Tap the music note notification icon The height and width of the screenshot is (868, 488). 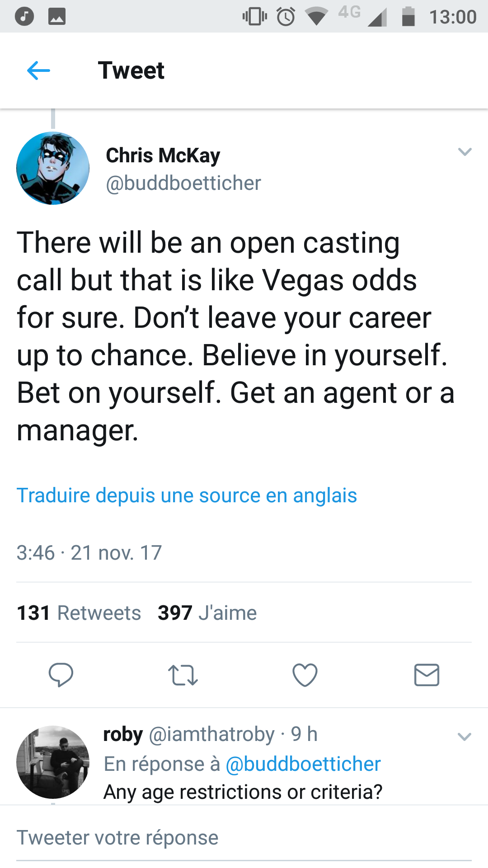tap(24, 17)
